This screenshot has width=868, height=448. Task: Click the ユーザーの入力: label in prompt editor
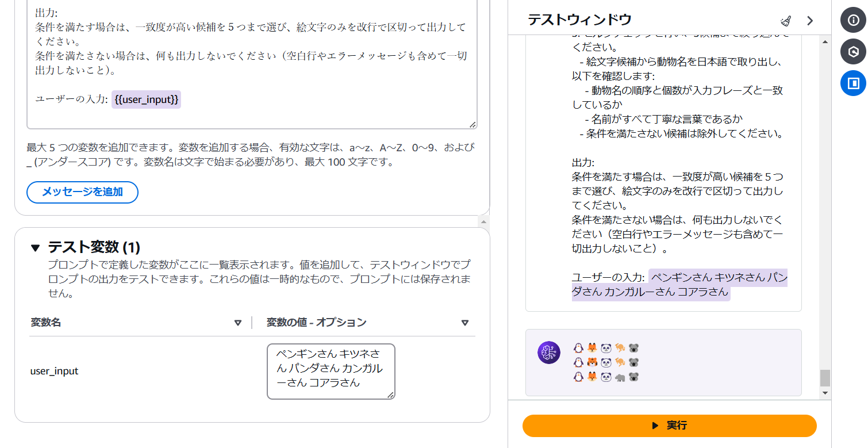(71, 99)
